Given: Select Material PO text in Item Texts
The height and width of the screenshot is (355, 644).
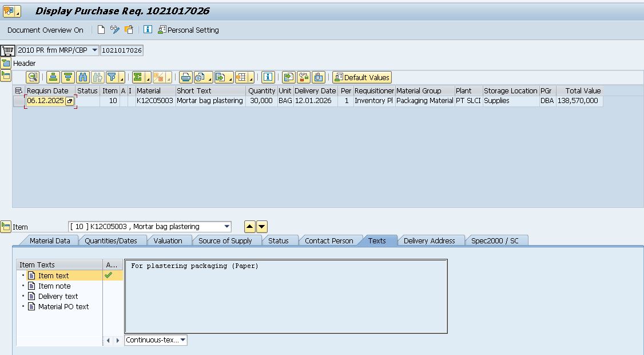Looking at the screenshot, I should tap(63, 306).
